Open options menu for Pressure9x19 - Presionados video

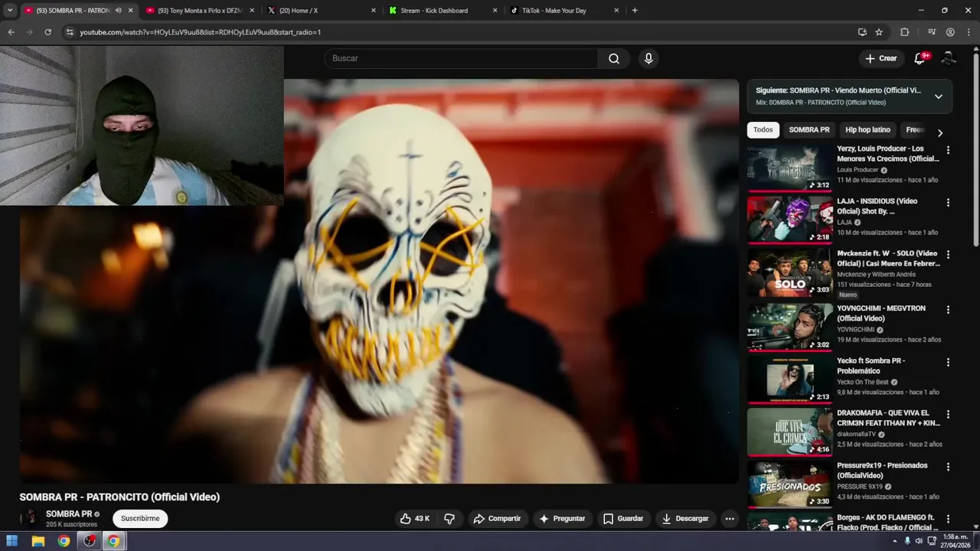pos(948,467)
